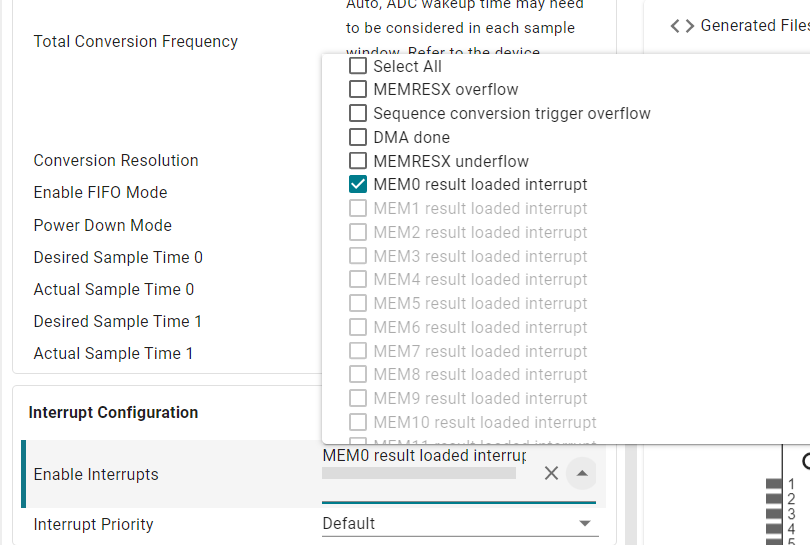Check the Select All checkbox

[358, 66]
